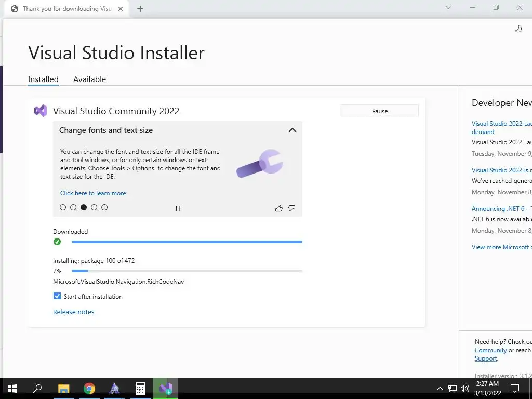The width and height of the screenshot is (532, 399).
Task: Open View more Microsoft news link
Action: 502,247
